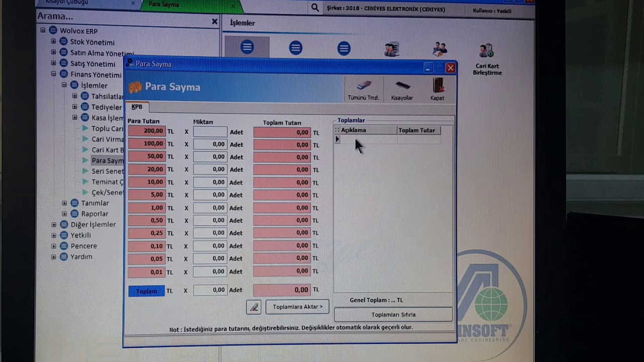Image resolution: width=644 pixels, height=362 pixels.
Task: Click the Miktar field for 100,00 TL
Action: 210,144
